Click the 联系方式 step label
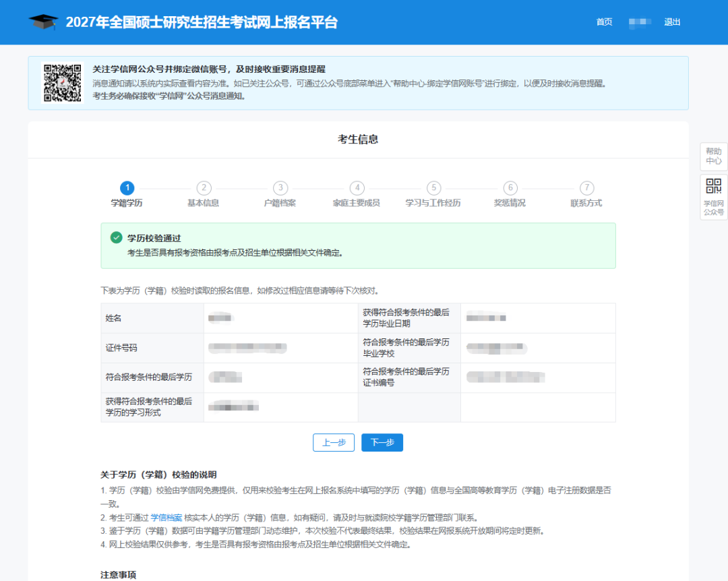 pyautogui.click(x=586, y=203)
